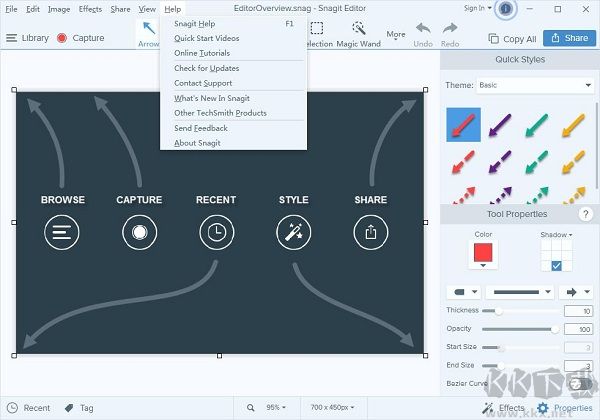
Task: Select the Magic Wand tool
Action: (359, 34)
